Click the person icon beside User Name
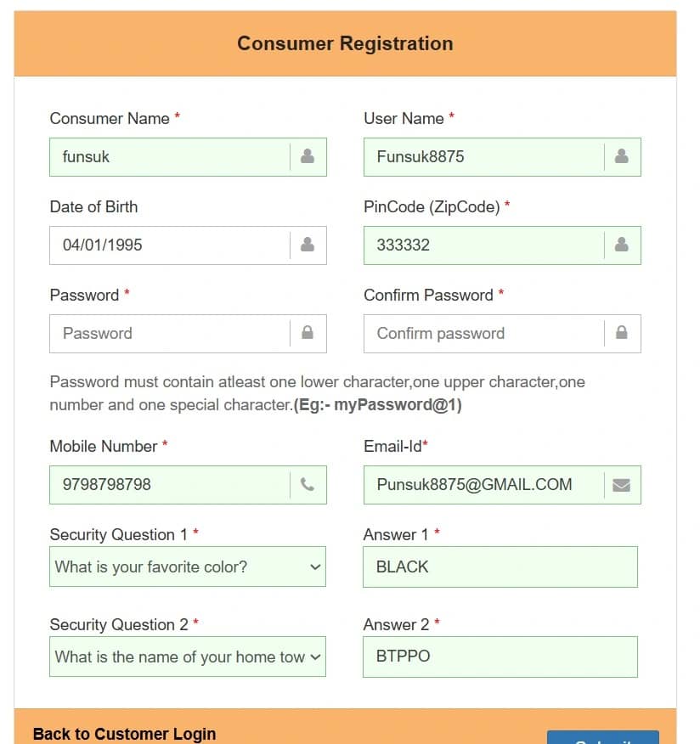This screenshot has width=700, height=744. (x=622, y=157)
